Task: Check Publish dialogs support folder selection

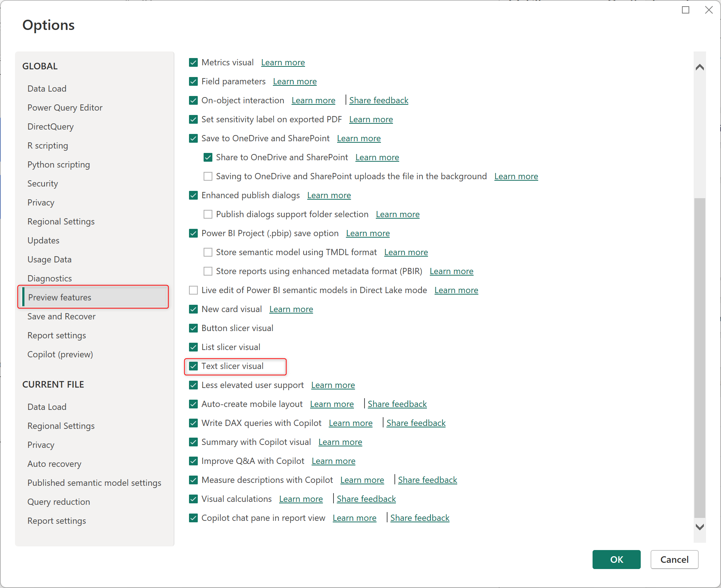Action: point(208,214)
